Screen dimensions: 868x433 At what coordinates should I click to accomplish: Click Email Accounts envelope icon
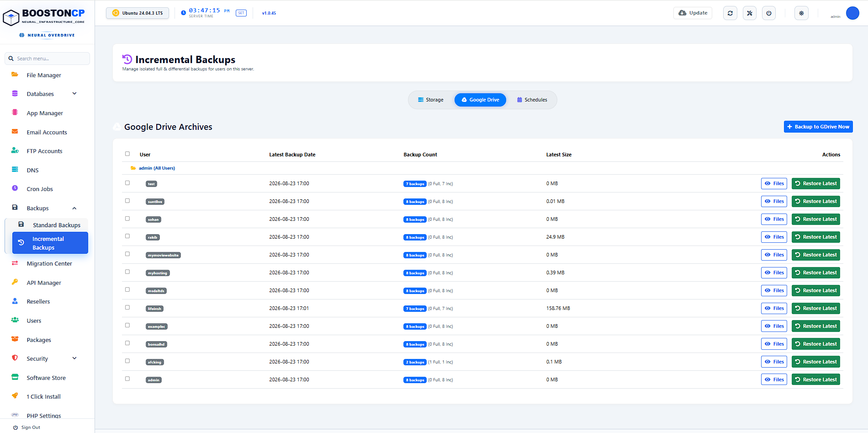click(15, 132)
